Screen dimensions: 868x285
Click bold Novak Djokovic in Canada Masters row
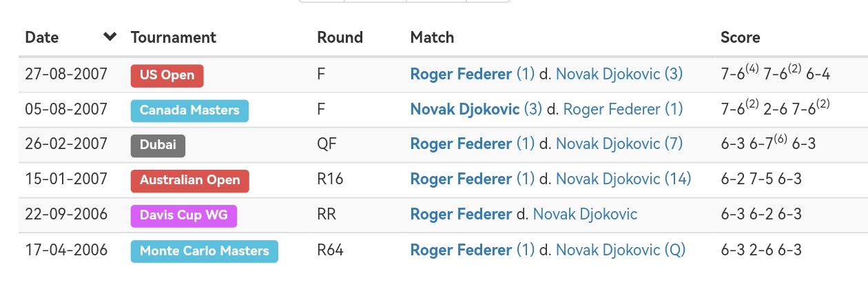(x=465, y=109)
